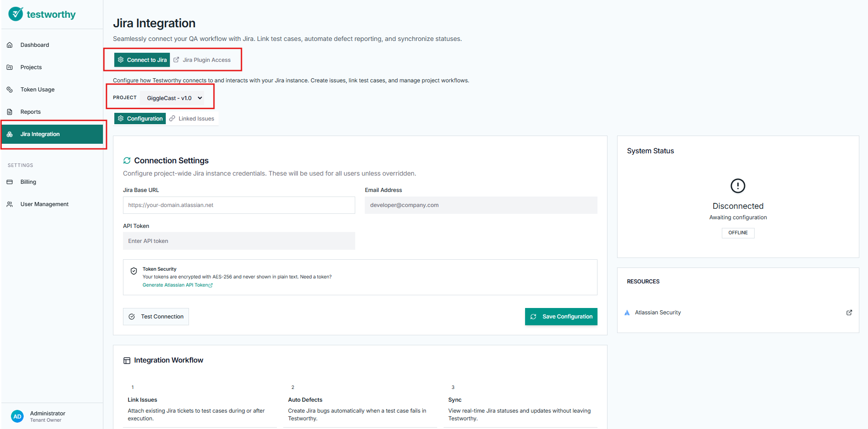Viewport: 868px width, 429px height.
Task: Click the 'Awaiting configuration' text
Action: click(738, 217)
